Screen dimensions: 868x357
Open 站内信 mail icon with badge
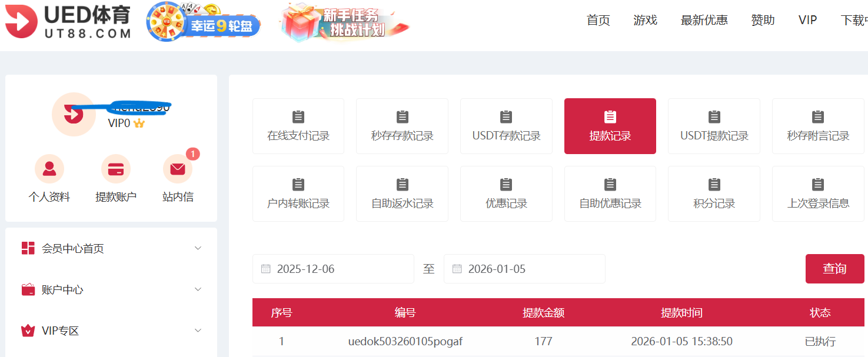pos(178,169)
